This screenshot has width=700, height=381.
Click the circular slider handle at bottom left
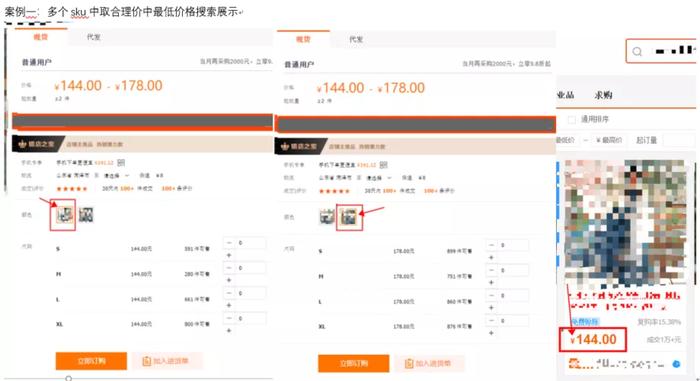click(68, 378)
